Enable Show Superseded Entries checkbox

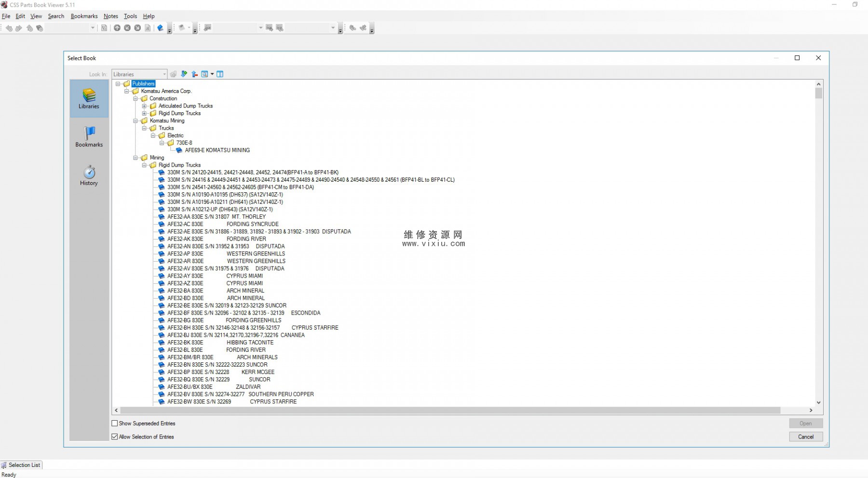coord(115,424)
